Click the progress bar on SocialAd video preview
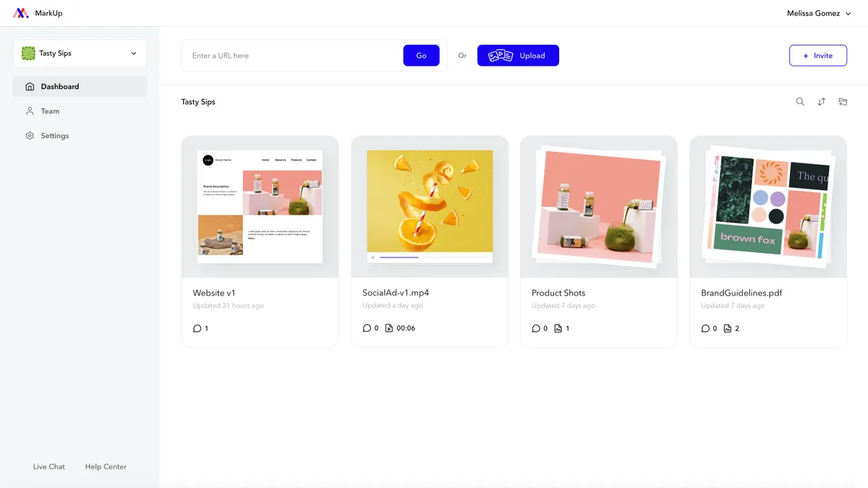Image resolution: width=868 pixels, height=488 pixels. click(x=434, y=257)
